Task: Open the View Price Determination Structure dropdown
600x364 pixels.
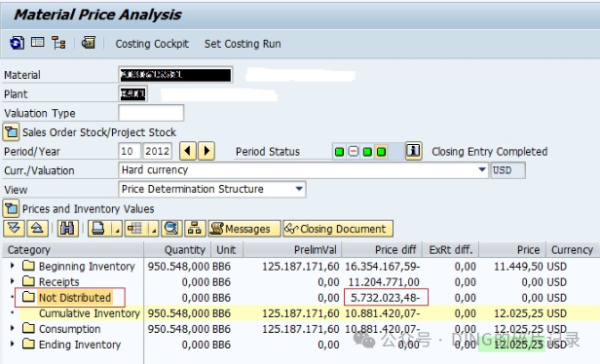Action: click(299, 189)
